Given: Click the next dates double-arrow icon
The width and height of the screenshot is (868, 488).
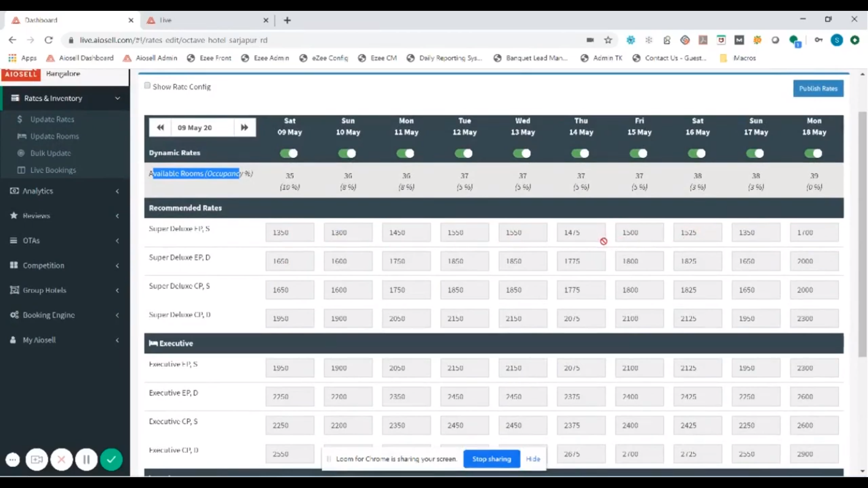Looking at the screenshot, I should coord(245,127).
